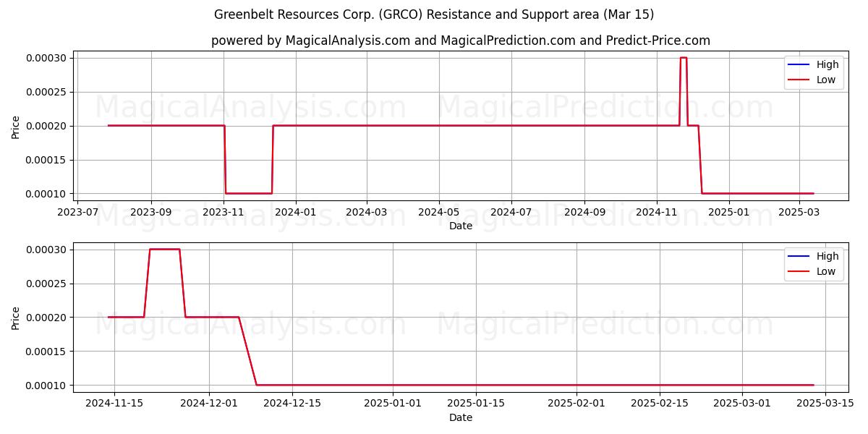Click the bottom chart 'Price' axis label
Viewport: 868px width, 434px height.
coord(16,318)
